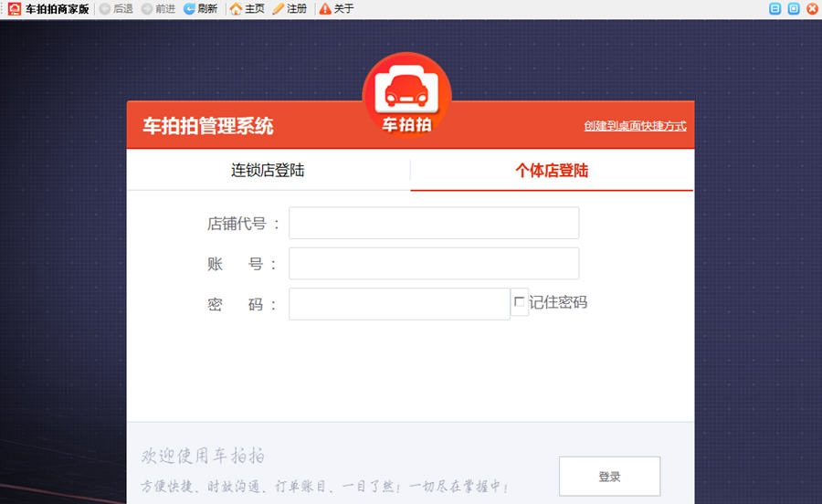822x504 pixels.
Task: Maximize the window using the blue square button
Action: click(794, 8)
